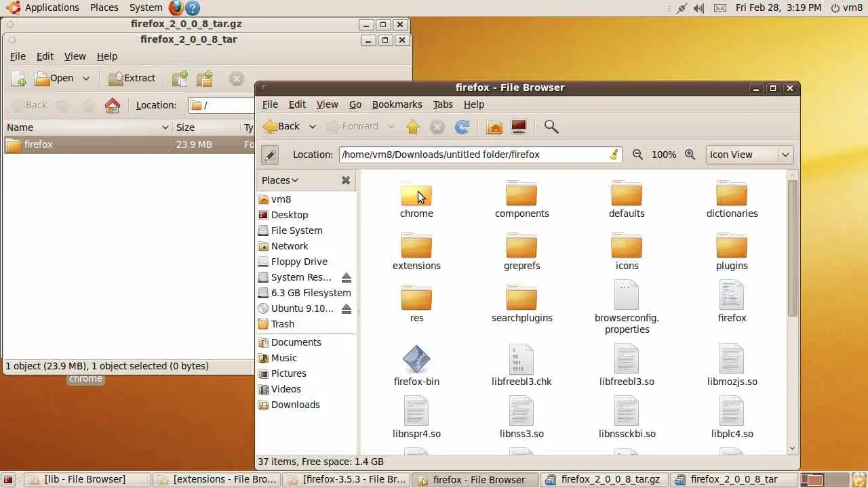This screenshot has width=868, height=488.
Task: Open the chrome folder
Action: [416, 200]
